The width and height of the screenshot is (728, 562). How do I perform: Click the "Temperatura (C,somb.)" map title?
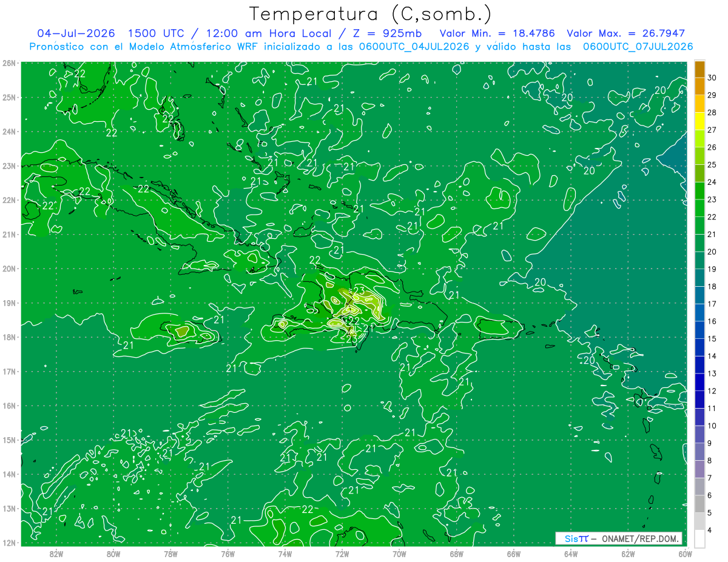click(x=370, y=14)
